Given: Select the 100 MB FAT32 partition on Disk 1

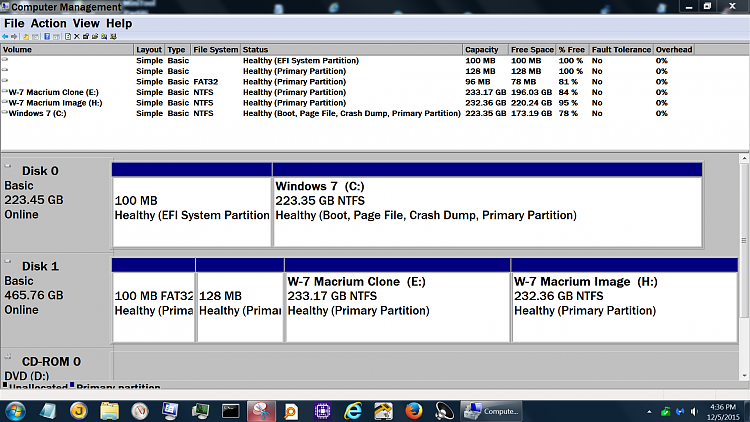Looking at the screenshot, I should (x=154, y=300).
